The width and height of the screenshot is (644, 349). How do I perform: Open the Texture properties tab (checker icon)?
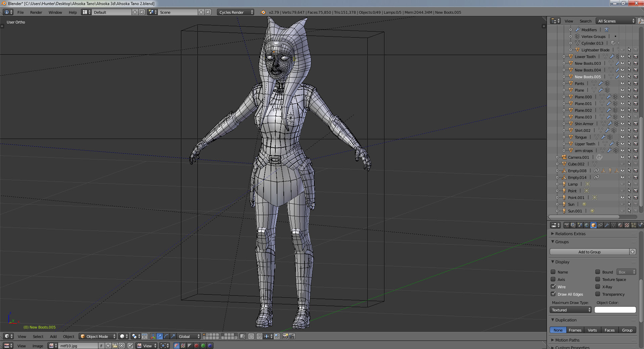pyautogui.click(x=627, y=225)
